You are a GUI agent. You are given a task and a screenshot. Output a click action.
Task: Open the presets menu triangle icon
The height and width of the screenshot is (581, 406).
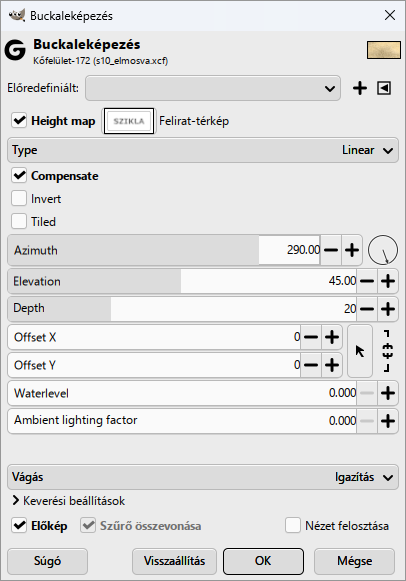[384, 88]
